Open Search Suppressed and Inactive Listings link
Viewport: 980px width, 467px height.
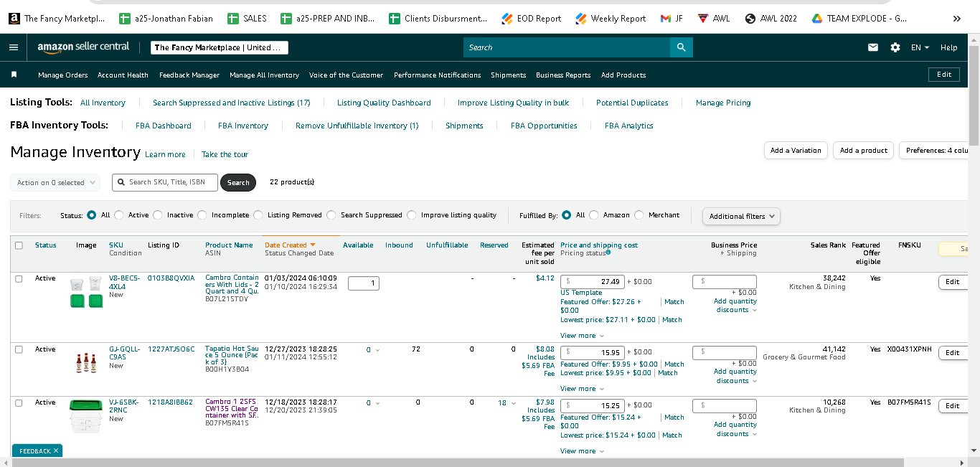click(232, 103)
